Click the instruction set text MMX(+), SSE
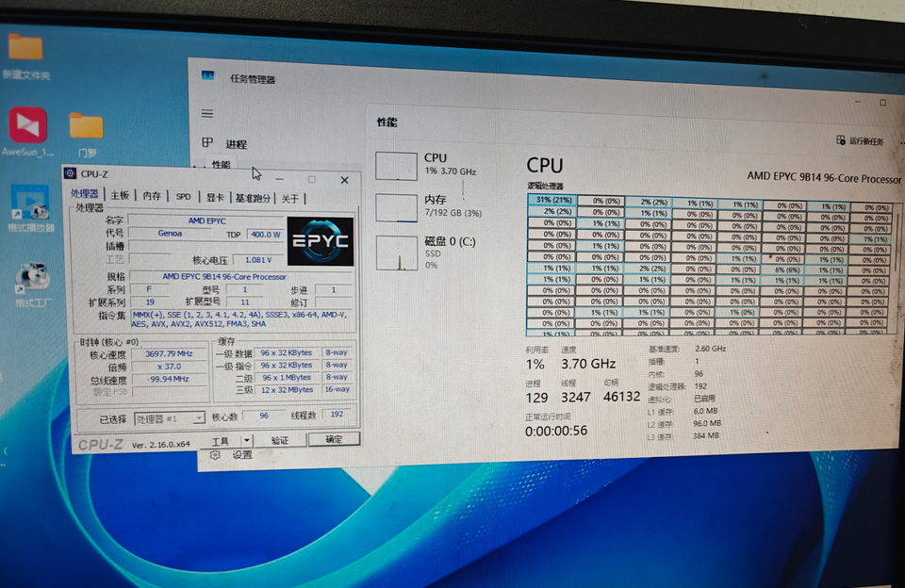Screen dimensions: 905x588 click(239, 319)
